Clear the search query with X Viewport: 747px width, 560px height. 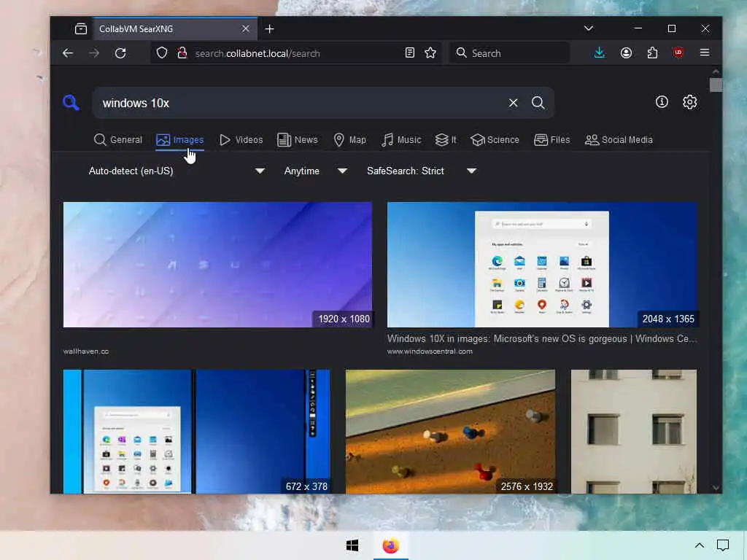tap(513, 103)
